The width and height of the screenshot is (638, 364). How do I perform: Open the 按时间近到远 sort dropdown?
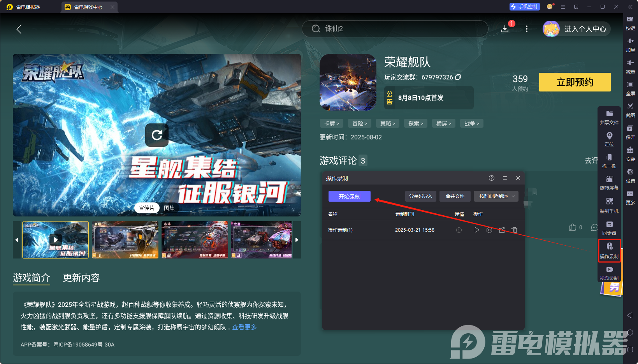click(496, 196)
